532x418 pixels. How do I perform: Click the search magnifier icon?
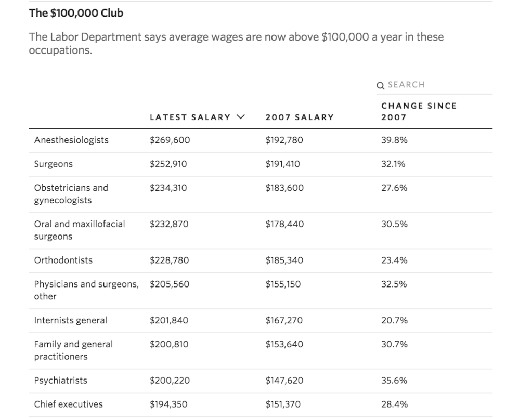pos(381,85)
